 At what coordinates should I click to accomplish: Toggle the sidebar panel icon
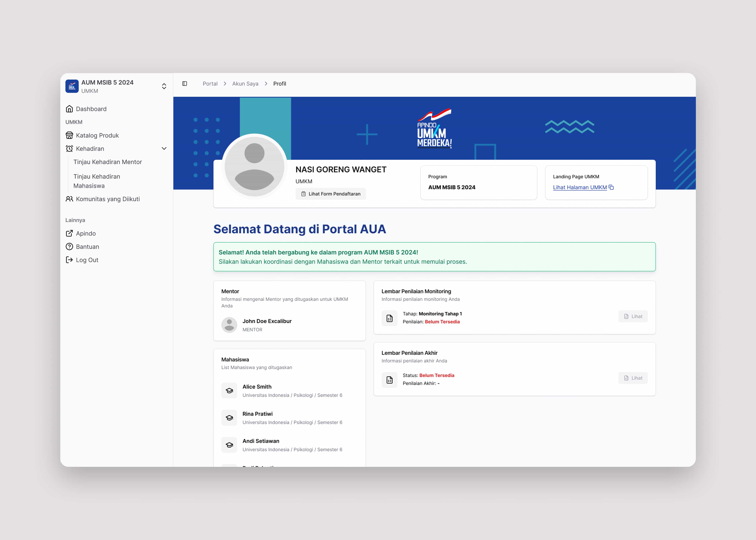(184, 83)
